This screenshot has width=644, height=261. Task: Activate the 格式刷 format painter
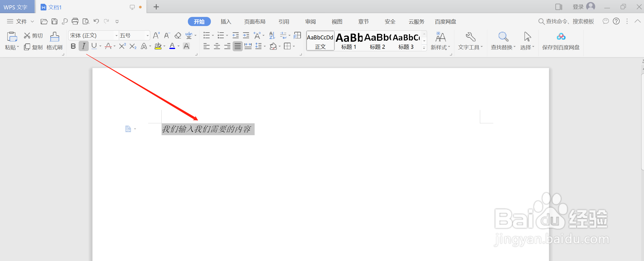pos(54,41)
